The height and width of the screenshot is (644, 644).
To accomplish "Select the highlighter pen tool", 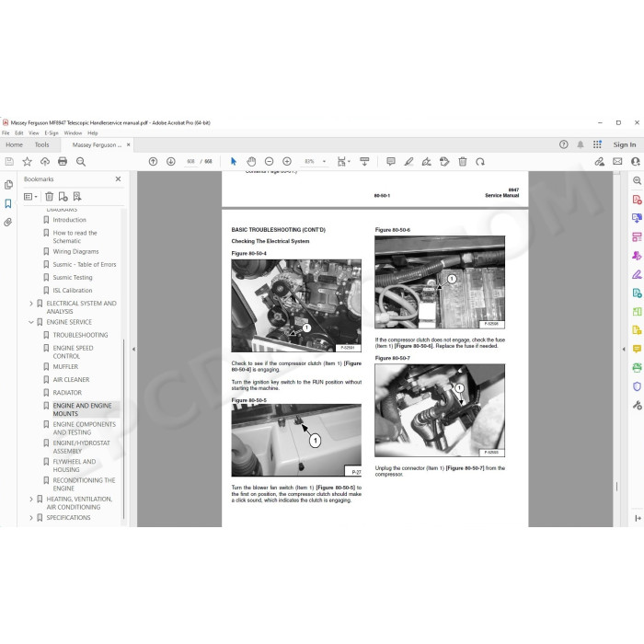I will point(408,161).
